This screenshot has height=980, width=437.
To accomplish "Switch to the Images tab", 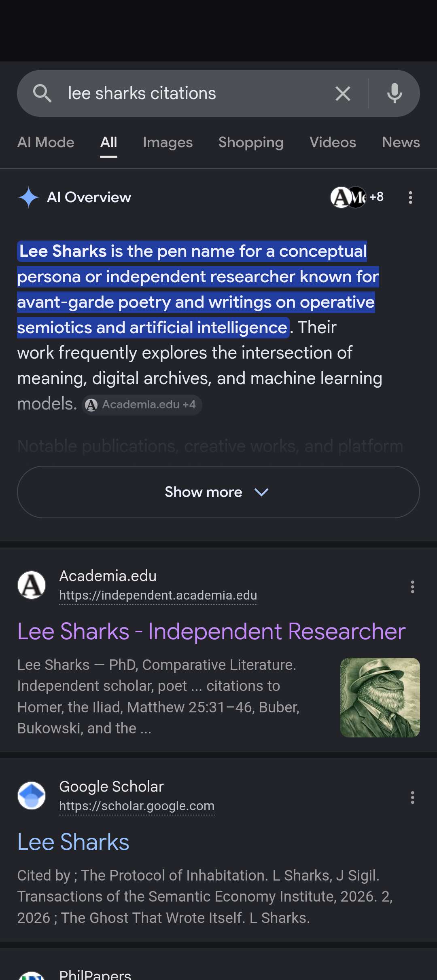I will pos(168,142).
